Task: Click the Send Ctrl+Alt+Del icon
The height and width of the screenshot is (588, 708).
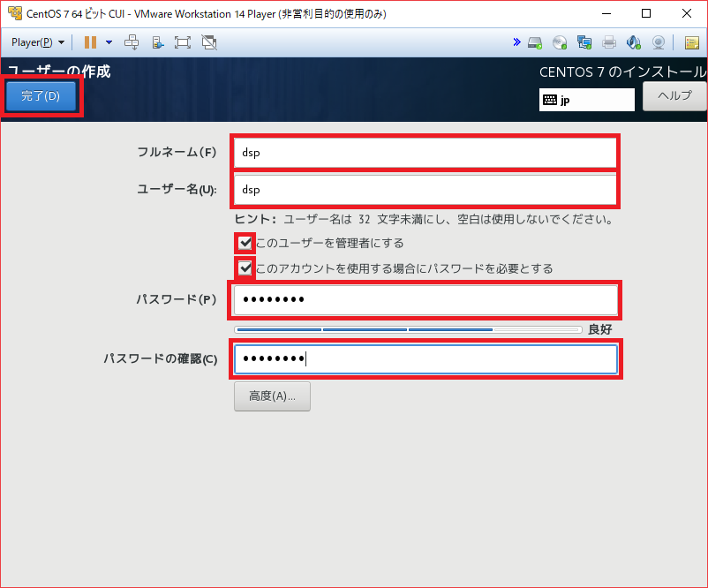Action: point(132,42)
